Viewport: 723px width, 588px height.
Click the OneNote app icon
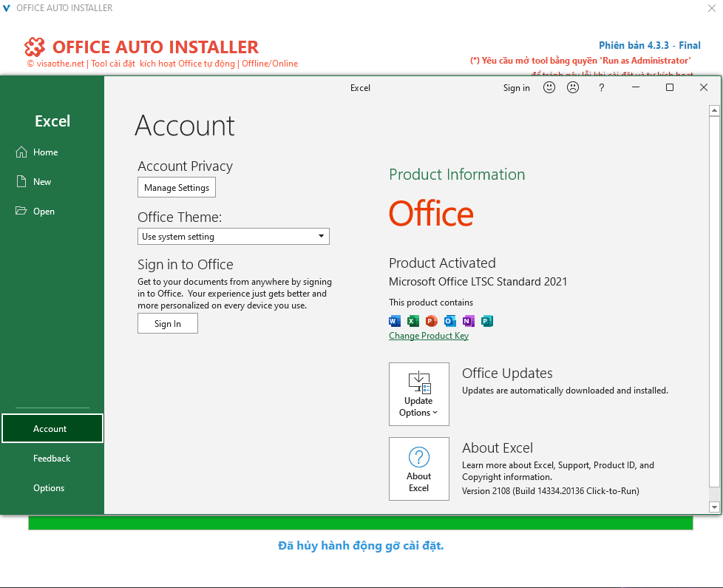(x=469, y=321)
